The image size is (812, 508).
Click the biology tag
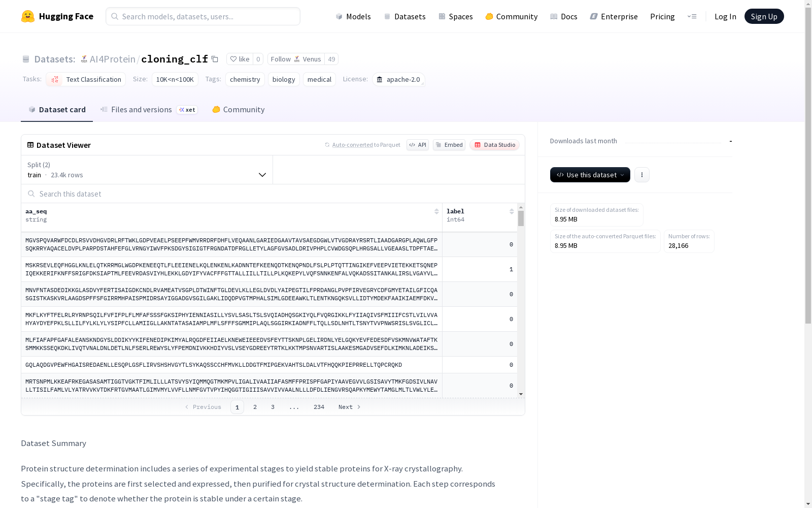click(284, 79)
